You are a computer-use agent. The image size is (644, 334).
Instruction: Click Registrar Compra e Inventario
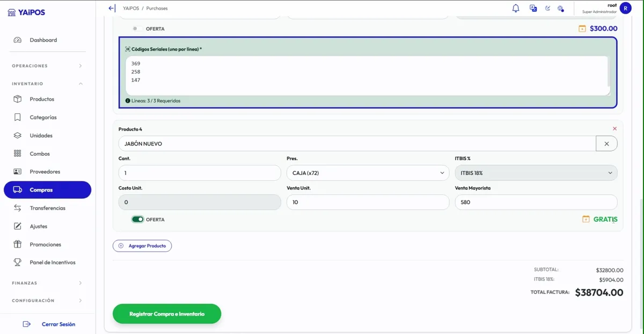167,314
